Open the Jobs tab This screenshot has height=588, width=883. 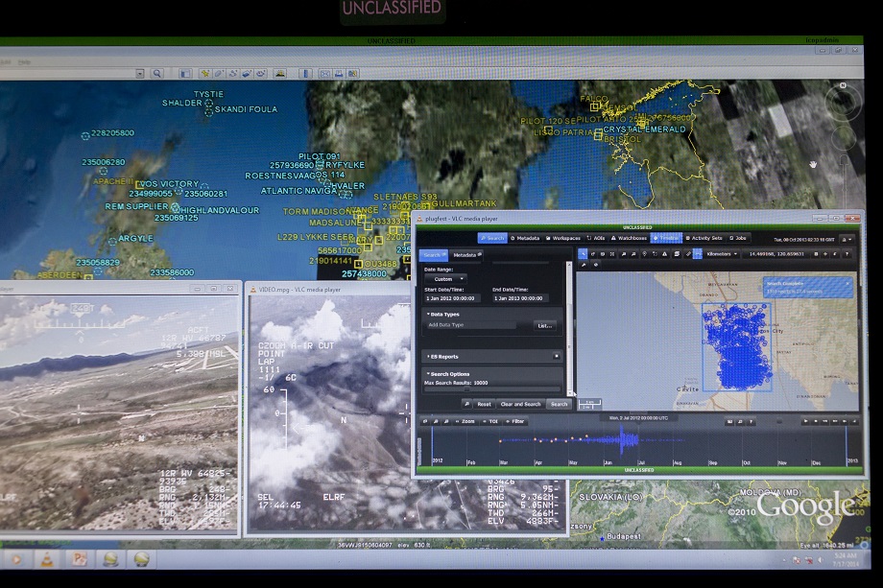(x=738, y=238)
